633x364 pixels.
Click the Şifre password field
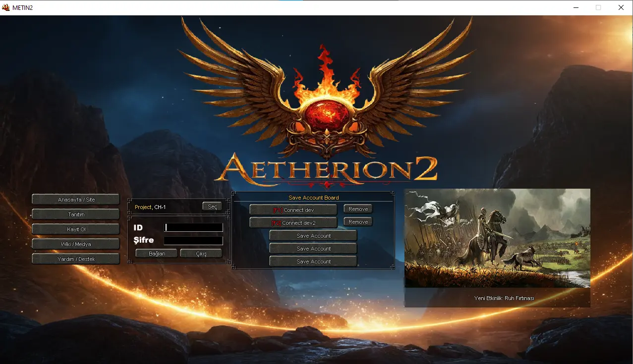point(193,240)
